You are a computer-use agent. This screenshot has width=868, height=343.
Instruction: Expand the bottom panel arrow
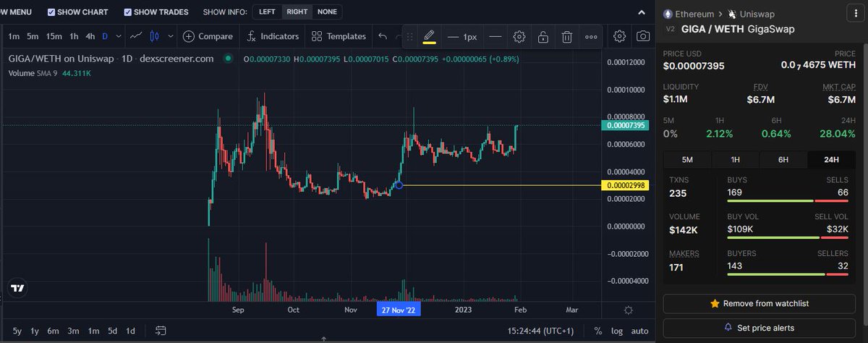323,339
